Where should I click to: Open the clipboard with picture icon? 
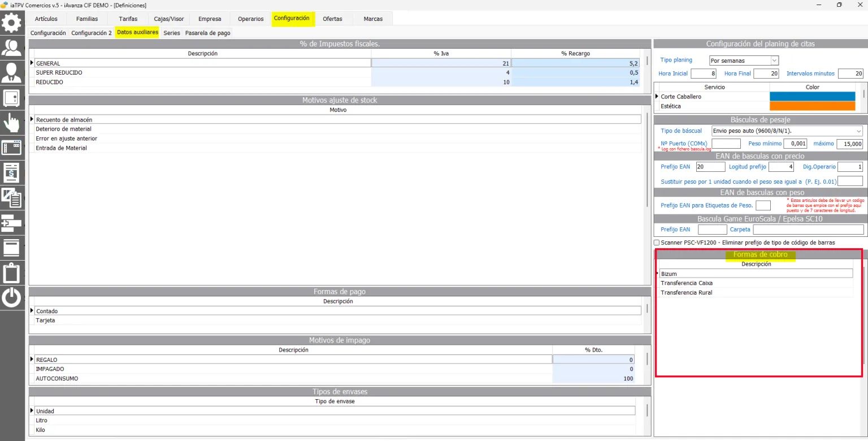(x=12, y=197)
